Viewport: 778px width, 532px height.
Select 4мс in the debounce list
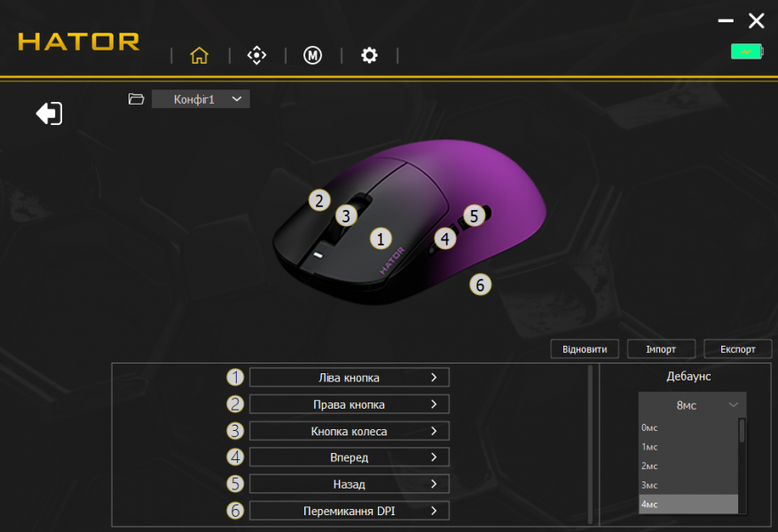[688, 504]
